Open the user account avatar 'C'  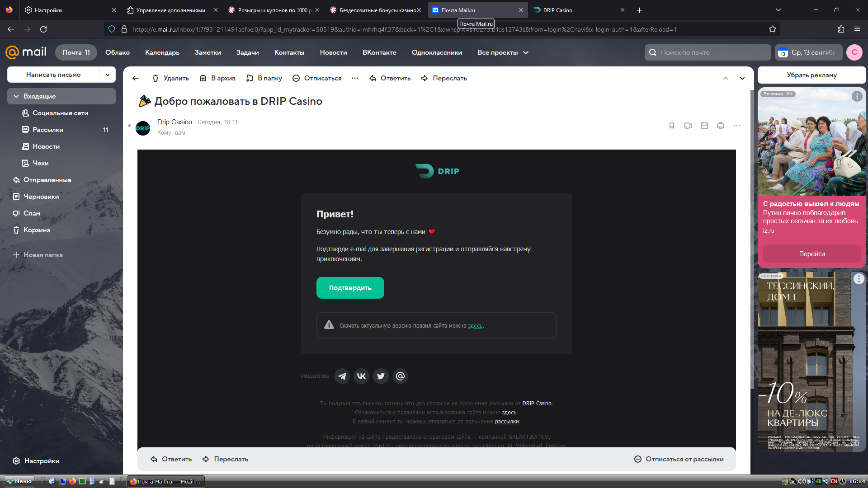tap(854, 52)
